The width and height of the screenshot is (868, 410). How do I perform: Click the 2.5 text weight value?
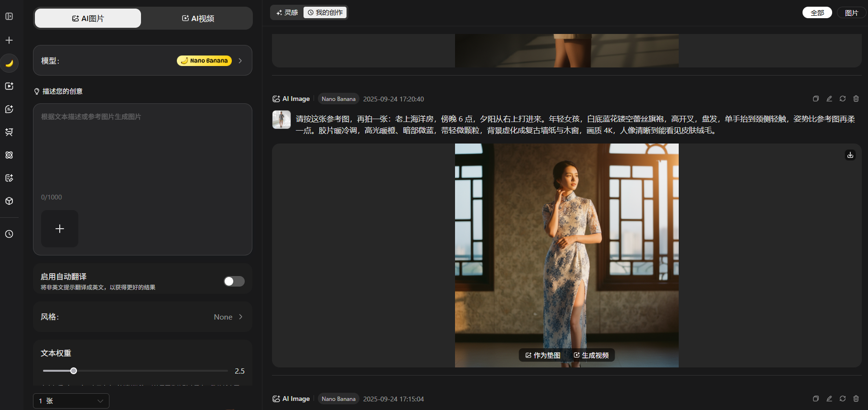(x=239, y=371)
